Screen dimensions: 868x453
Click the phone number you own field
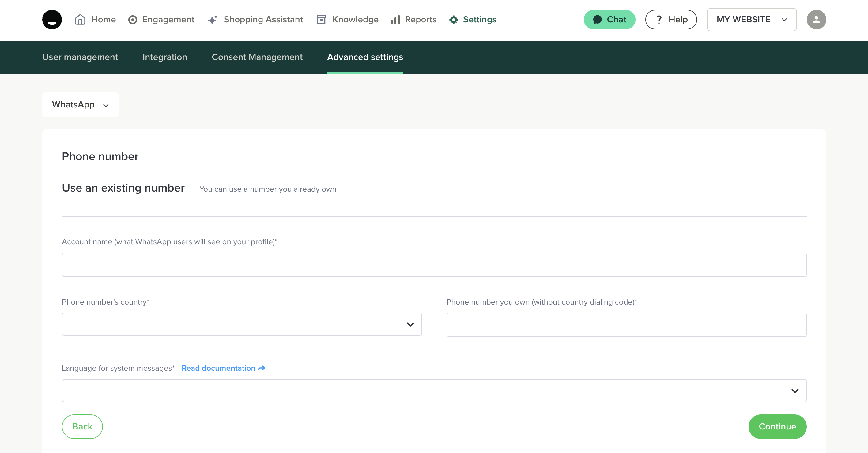626,325
